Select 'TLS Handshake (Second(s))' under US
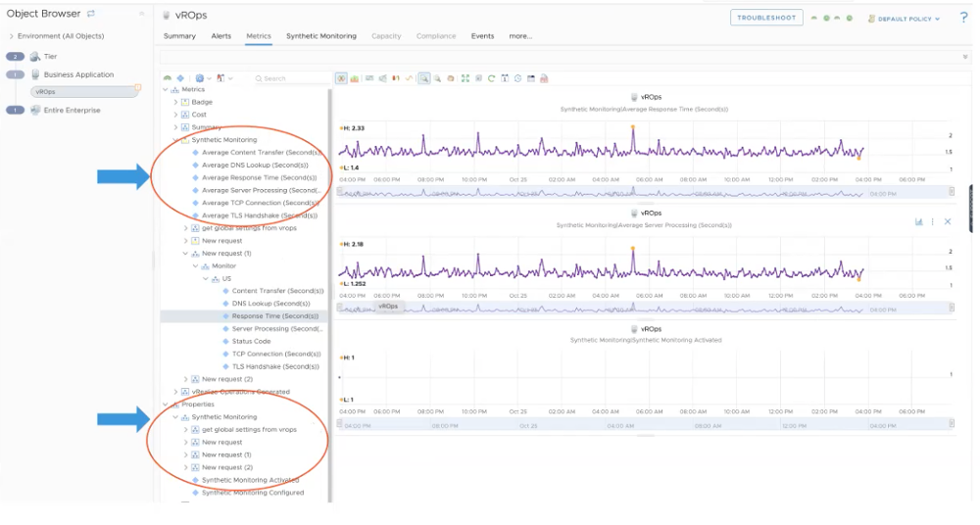Viewport: 980px width, 525px height. tap(275, 366)
